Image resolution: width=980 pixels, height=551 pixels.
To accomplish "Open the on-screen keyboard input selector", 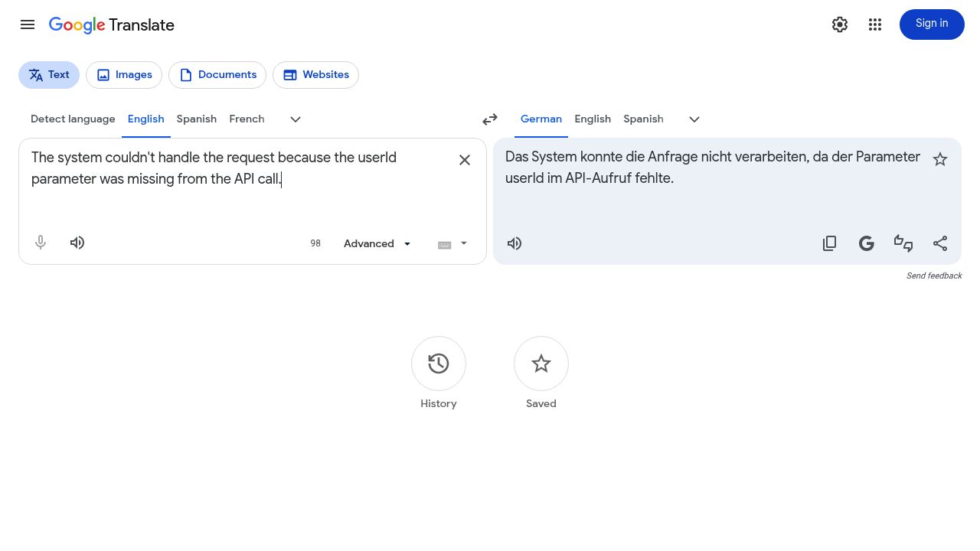I will (x=451, y=243).
